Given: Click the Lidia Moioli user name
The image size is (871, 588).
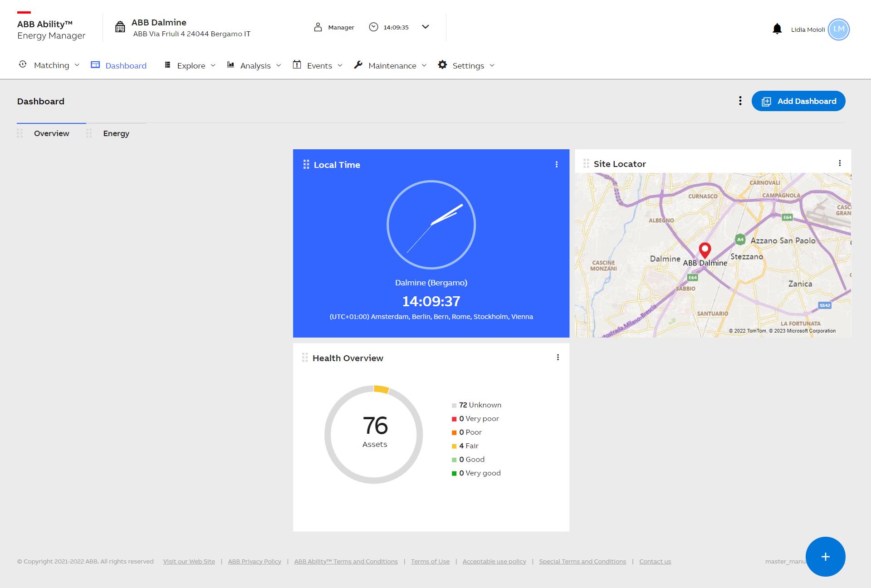Looking at the screenshot, I should (x=808, y=29).
